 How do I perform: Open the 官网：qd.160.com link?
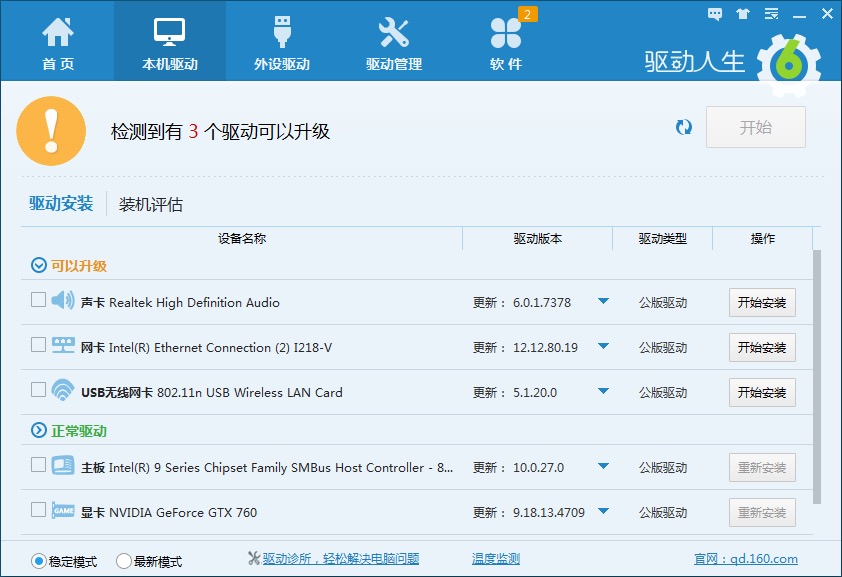click(x=746, y=559)
